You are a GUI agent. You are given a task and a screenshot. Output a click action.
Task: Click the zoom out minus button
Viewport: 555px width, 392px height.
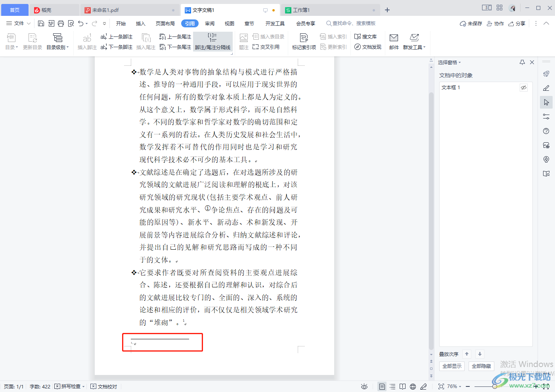click(468, 386)
